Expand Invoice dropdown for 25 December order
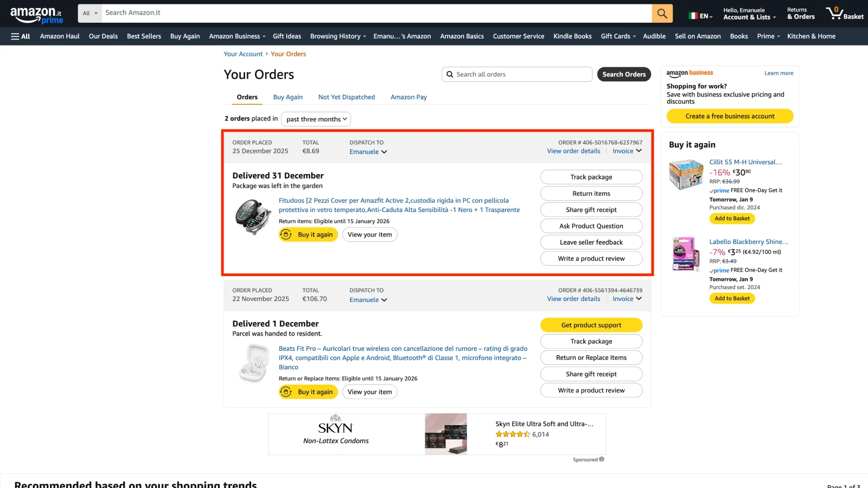This screenshot has width=868, height=488. click(627, 151)
